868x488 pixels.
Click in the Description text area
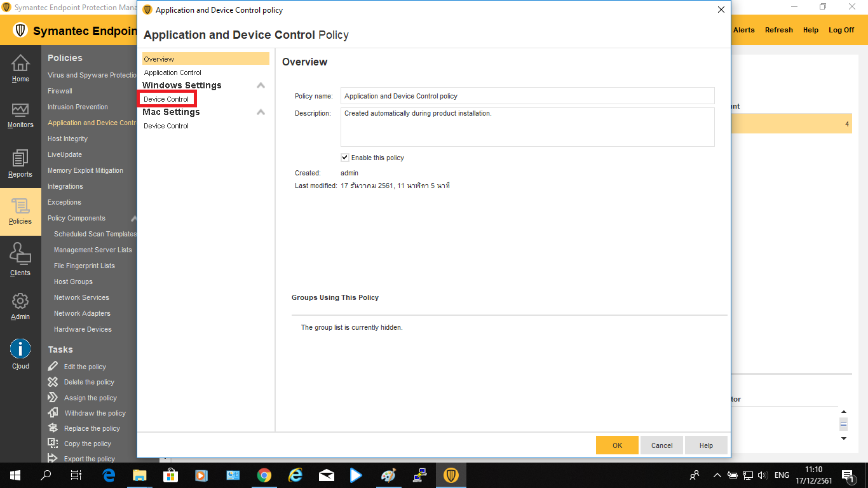point(527,126)
